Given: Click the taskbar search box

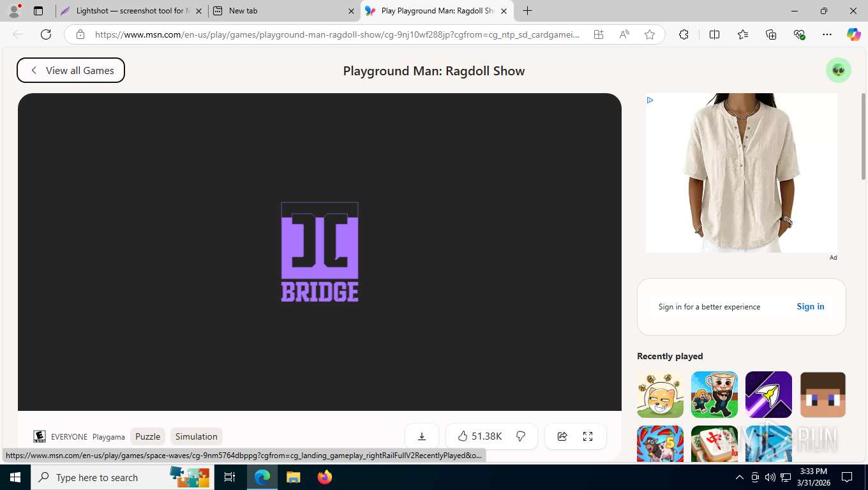Looking at the screenshot, I should pos(123,477).
